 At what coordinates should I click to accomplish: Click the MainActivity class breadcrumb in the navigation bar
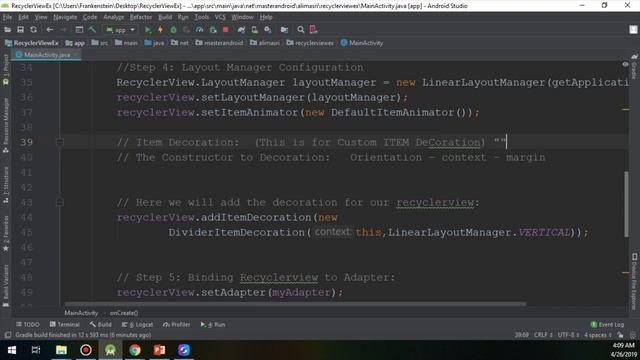click(x=362, y=43)
